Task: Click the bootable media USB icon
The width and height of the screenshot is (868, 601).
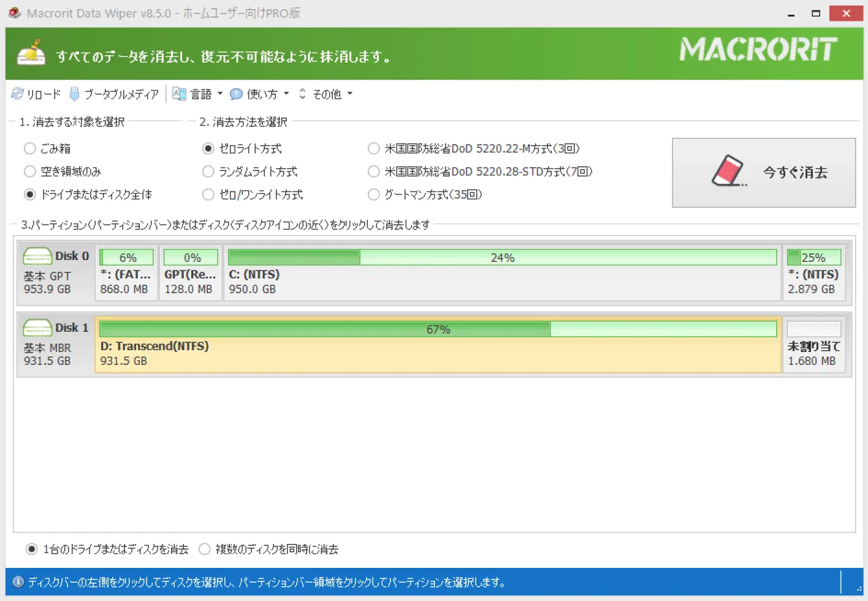Action: click(x=75, y=94)
